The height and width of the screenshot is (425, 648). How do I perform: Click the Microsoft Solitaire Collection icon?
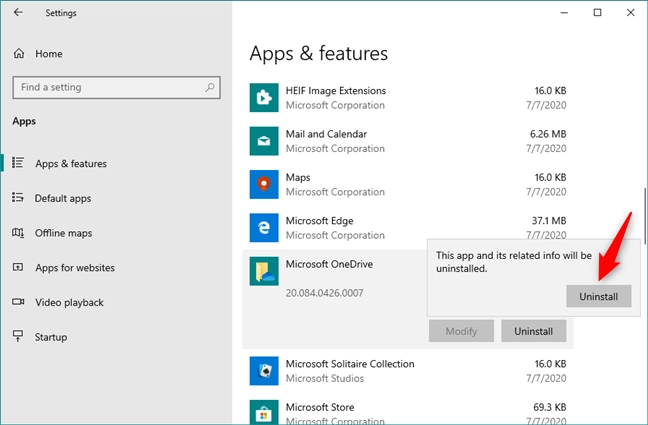click(x=264, y=371)
